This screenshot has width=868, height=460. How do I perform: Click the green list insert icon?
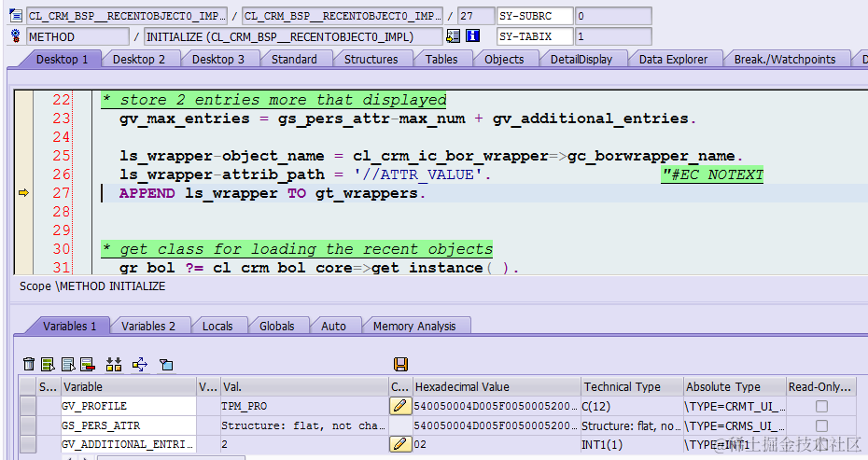[49, 364]
